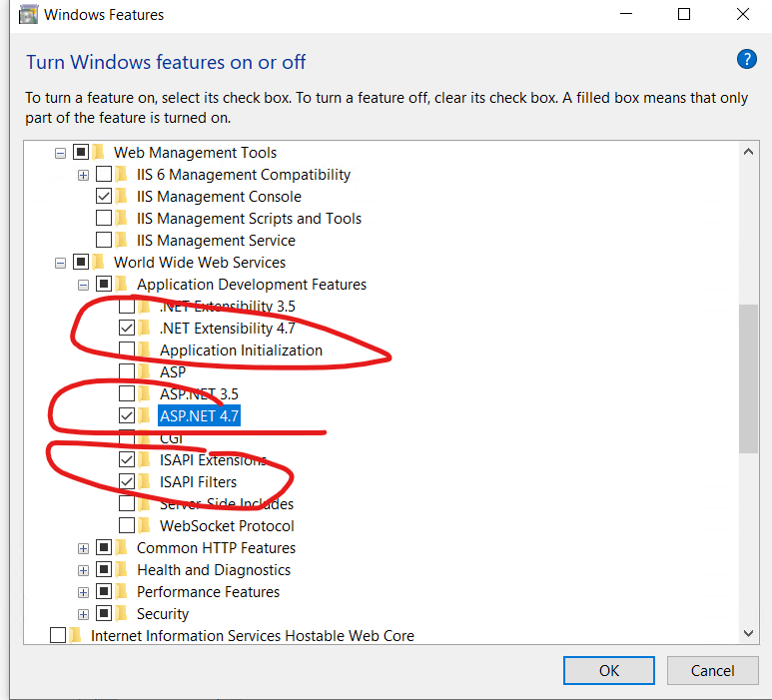The height and width of the screenshot is (700, 772).
Task: Toggle the World Wide Web Services checkbox
Action: pos(81,262)
